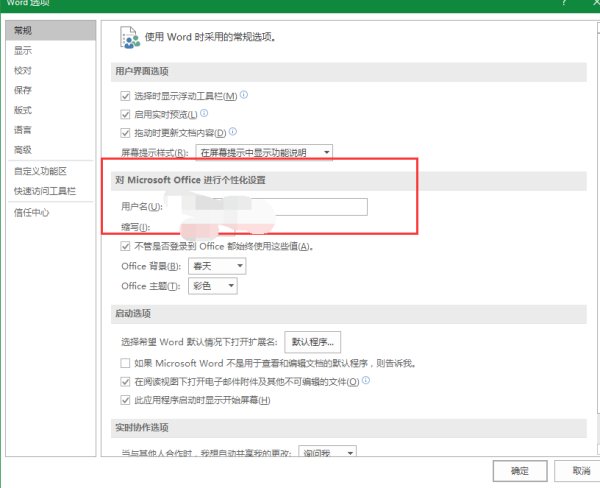Click the 默认程序... button
The width and height of the screenshot is (600, 488).
[313, 342]
